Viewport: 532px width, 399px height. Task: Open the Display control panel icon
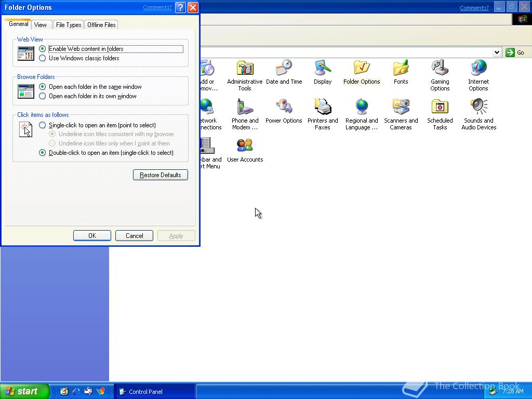[x=322, y=72]
